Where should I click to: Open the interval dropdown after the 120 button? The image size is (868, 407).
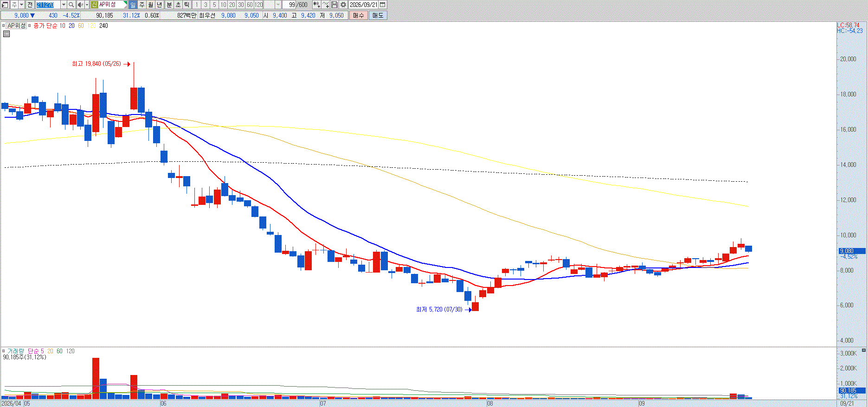278,5
